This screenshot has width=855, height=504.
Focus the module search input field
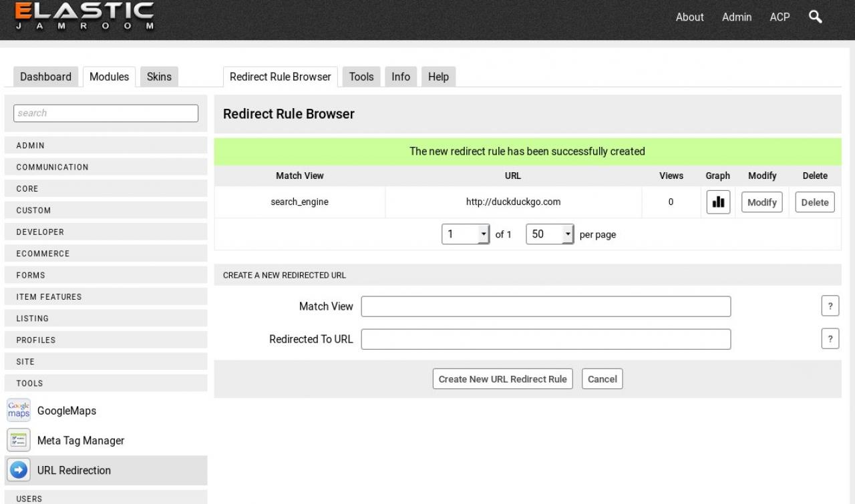pos(106,113)
